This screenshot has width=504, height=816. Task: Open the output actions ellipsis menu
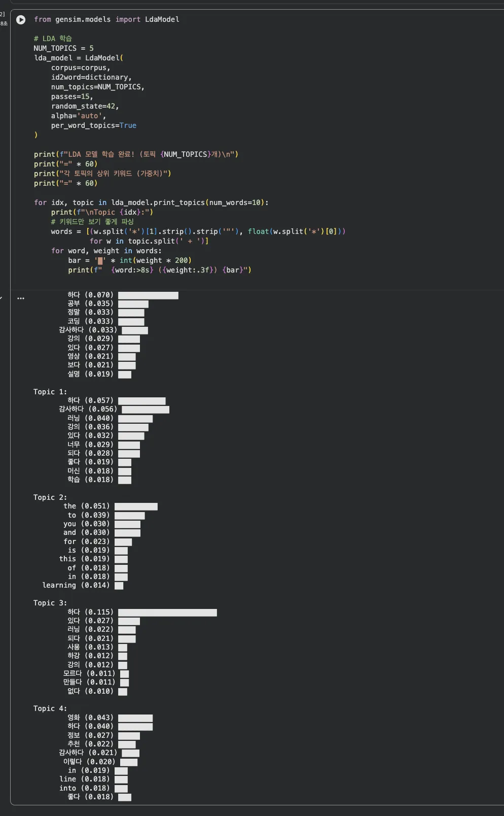pyautogui.click(x=21, y=298)
